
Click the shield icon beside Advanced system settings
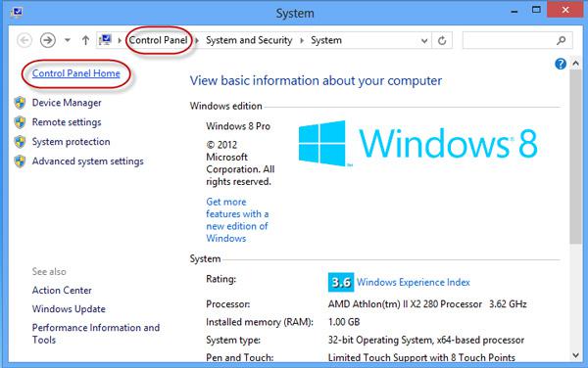point(20,161)
